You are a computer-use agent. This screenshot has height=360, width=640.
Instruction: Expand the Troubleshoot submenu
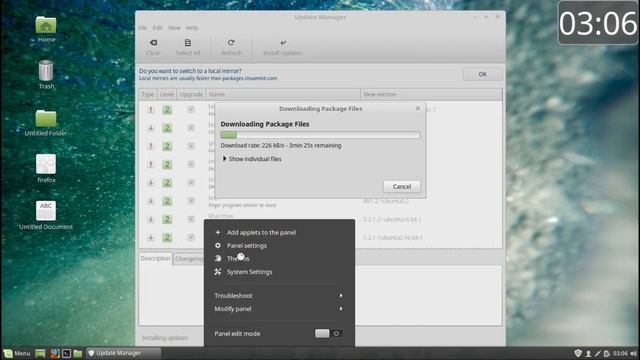tap(278, 296)
